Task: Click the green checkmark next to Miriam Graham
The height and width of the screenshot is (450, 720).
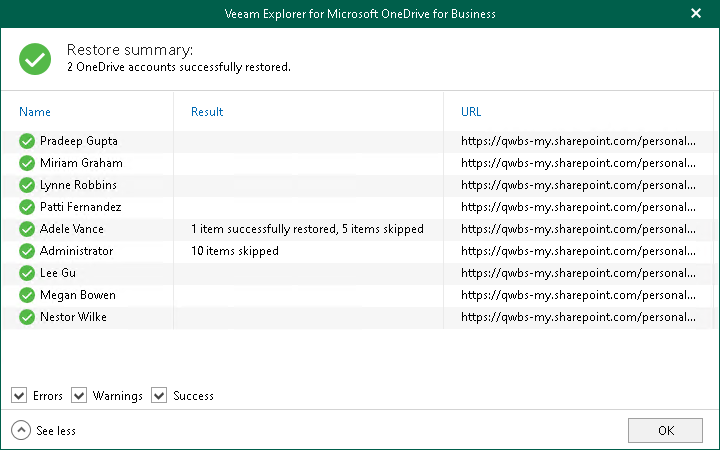Action: tap(27, 163)
